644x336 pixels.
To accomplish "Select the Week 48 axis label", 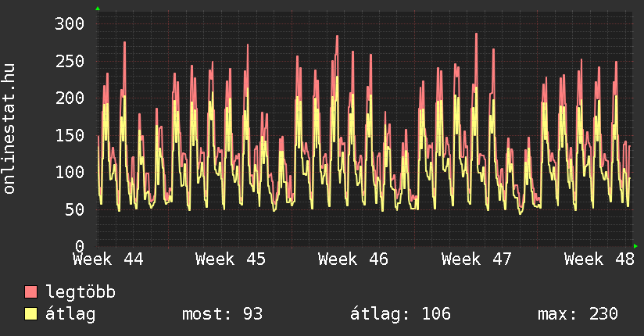I will pyautogui.click(x=599, y=259).
